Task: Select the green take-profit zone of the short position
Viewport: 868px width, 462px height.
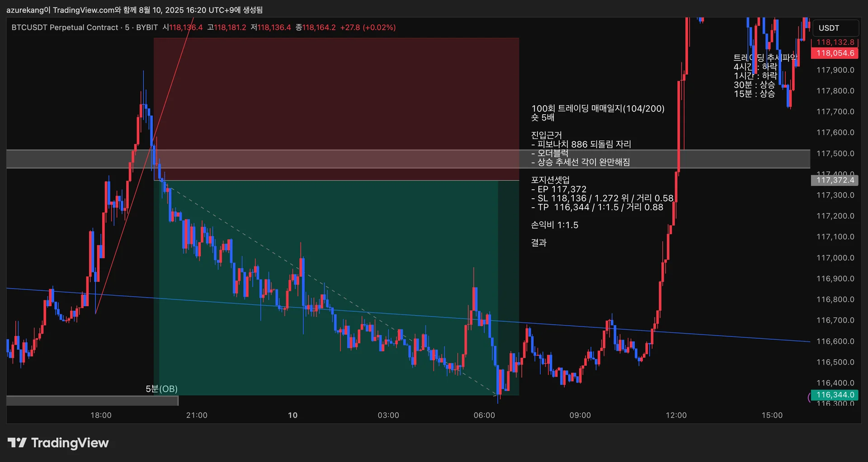Action: 336,288
